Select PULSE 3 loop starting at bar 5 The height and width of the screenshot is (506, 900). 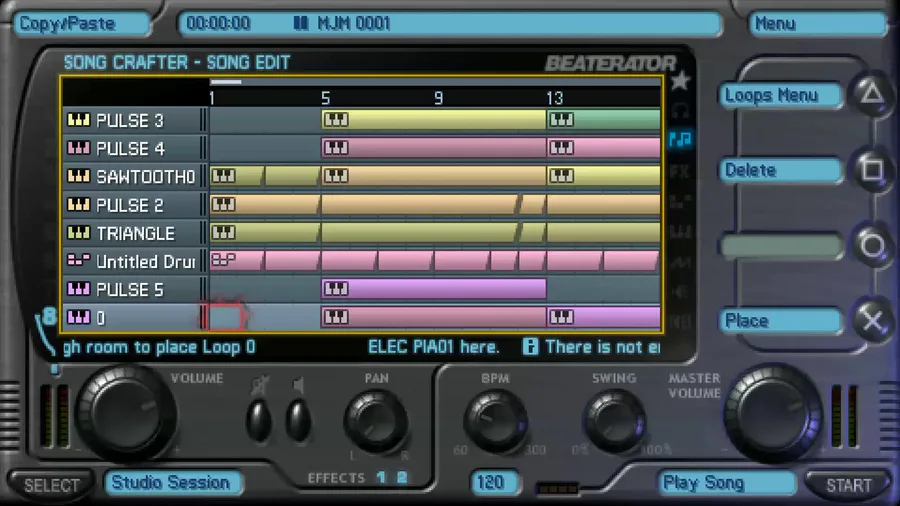(x=433, y=120)
